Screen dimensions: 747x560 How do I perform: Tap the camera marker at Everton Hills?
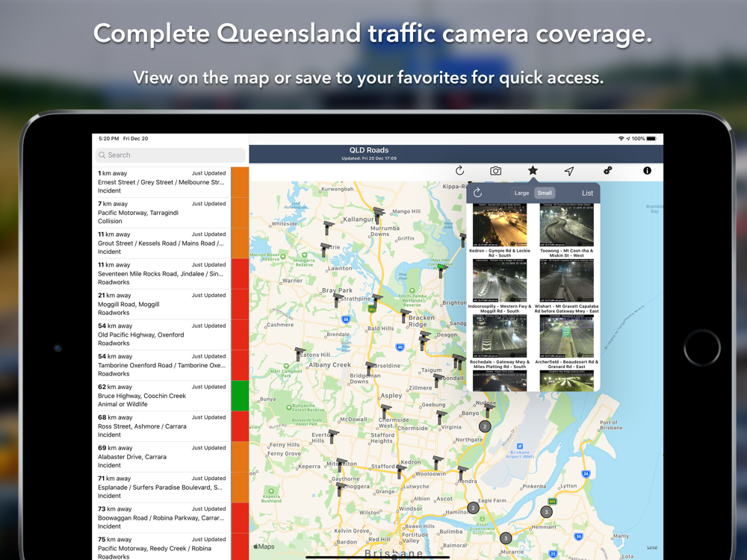tap(333, 436)
